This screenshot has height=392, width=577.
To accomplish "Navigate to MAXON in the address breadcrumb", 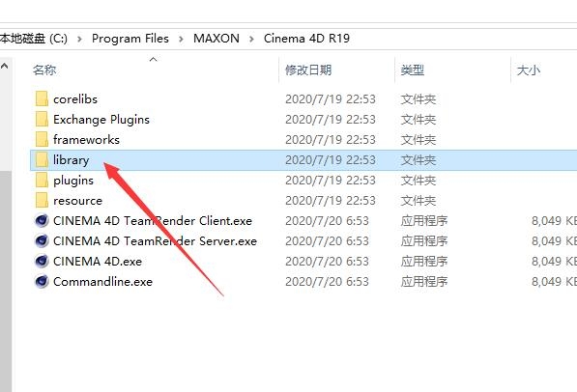I will coord(216,39).
